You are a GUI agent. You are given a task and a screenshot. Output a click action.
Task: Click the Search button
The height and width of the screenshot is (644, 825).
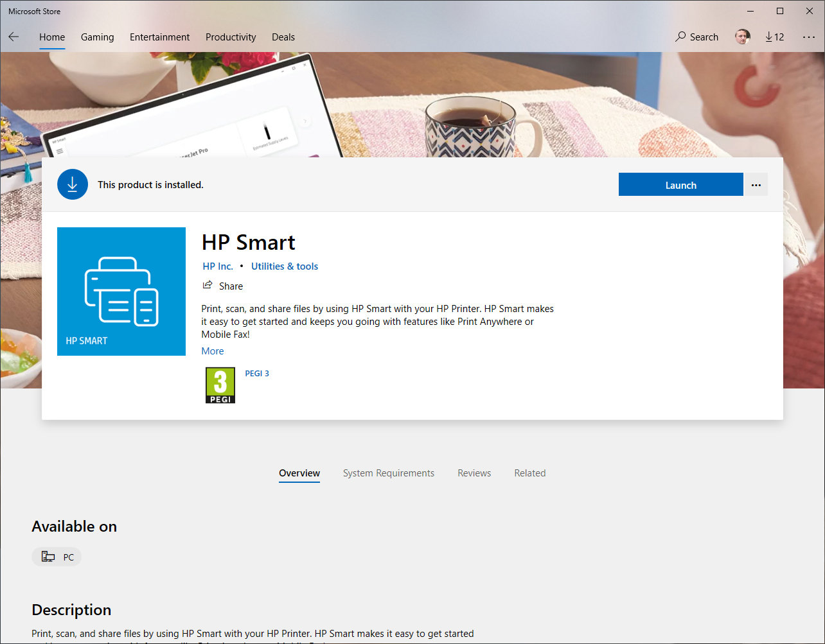[x=697, y=37]
